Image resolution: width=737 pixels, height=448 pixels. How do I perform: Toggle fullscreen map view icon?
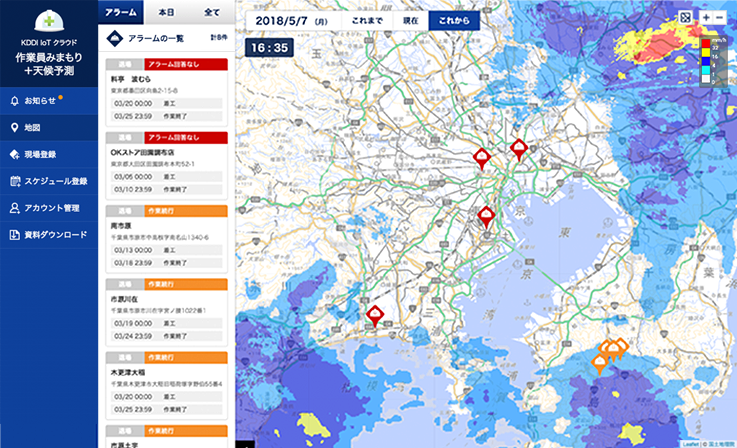[685, 18]
